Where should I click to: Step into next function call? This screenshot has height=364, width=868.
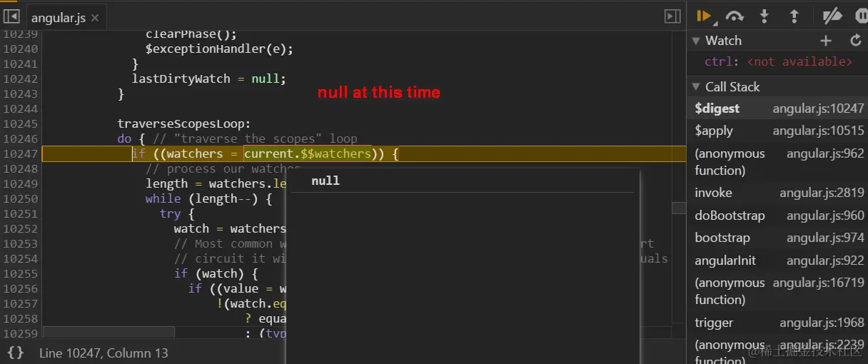point(764,16)
